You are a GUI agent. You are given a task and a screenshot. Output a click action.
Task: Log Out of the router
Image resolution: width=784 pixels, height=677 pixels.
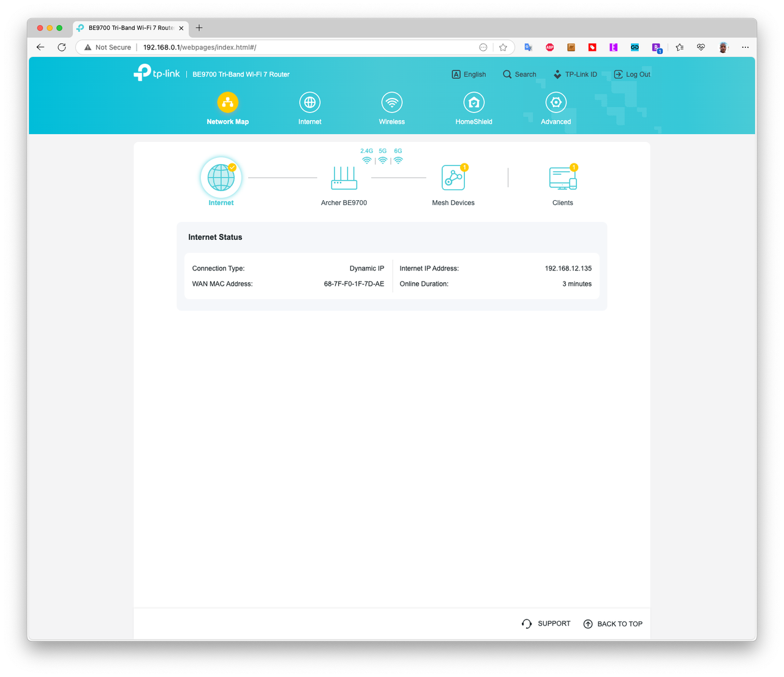tap(632, 74)
